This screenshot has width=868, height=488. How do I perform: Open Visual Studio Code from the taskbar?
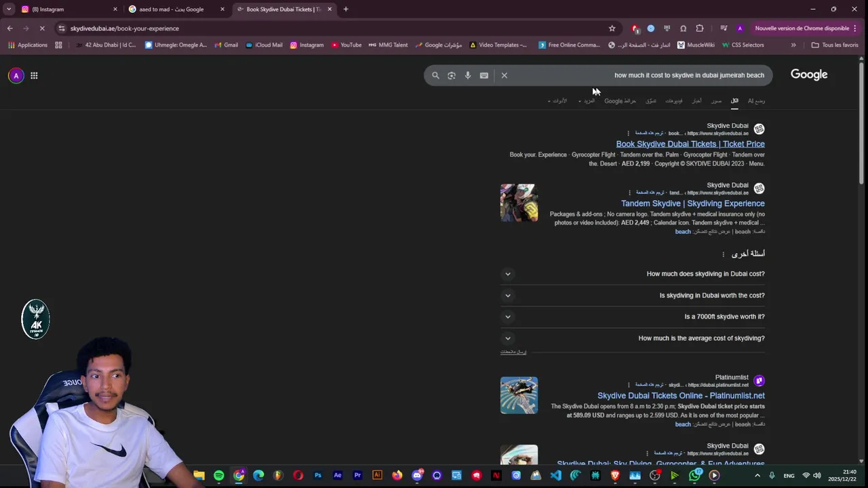point(556,476)
